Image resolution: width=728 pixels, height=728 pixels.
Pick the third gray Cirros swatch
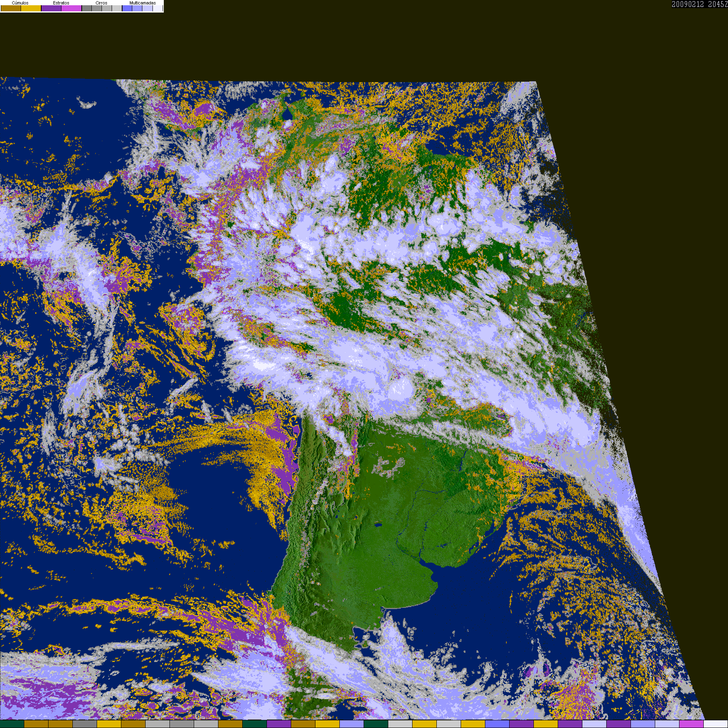tap(107, 8)
